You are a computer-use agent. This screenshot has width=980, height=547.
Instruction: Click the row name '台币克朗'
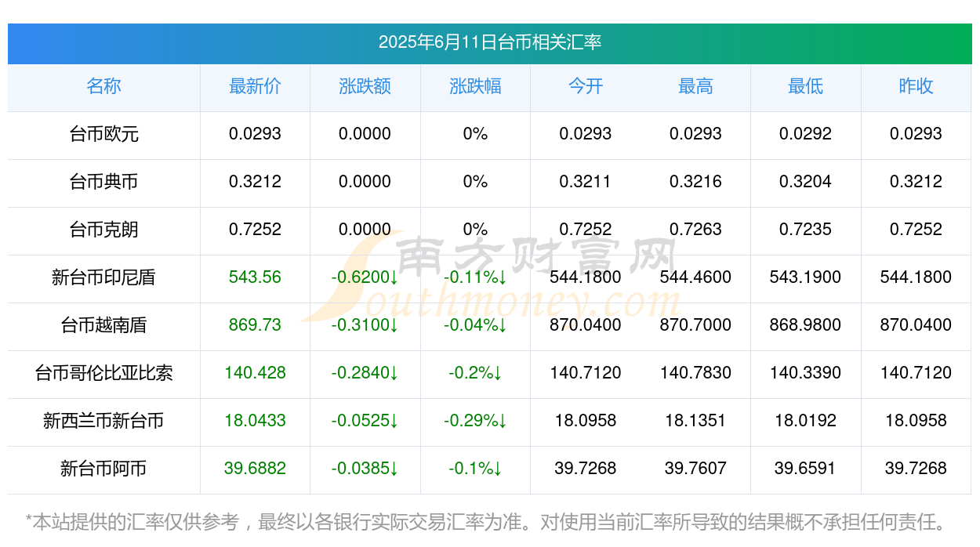[103, 230]
